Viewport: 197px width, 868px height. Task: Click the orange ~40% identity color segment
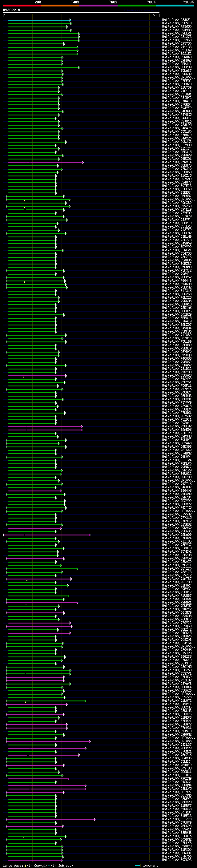[x=60, y=6]
